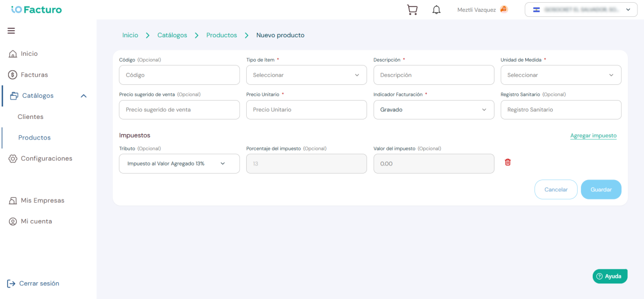Open Facturas in the sidebar
Image resolution: width=644 pixels, height=299 pixels.
pyautogui.click(x=35, y=75)
